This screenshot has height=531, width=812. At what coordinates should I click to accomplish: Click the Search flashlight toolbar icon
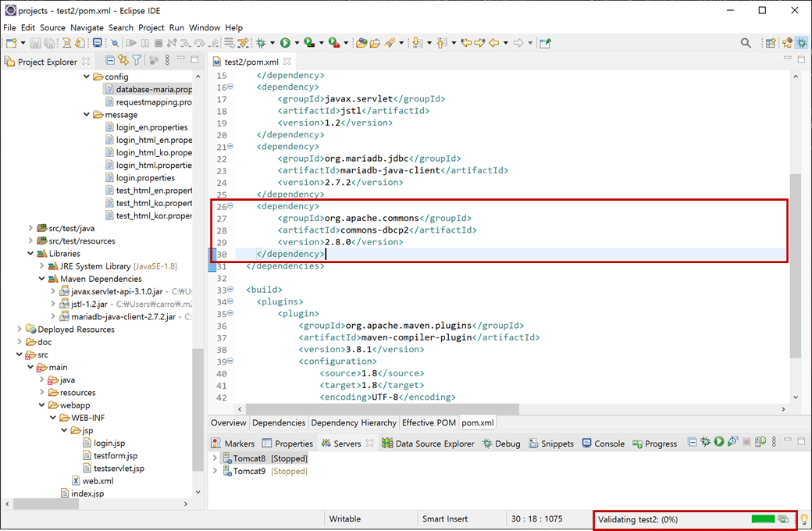point(390,43)
